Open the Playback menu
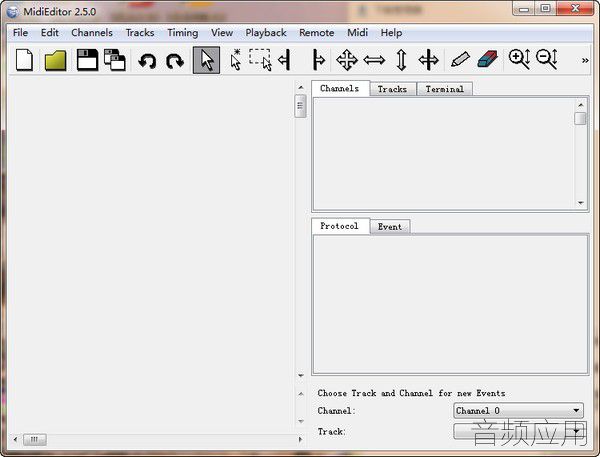 tap(266, 33)
